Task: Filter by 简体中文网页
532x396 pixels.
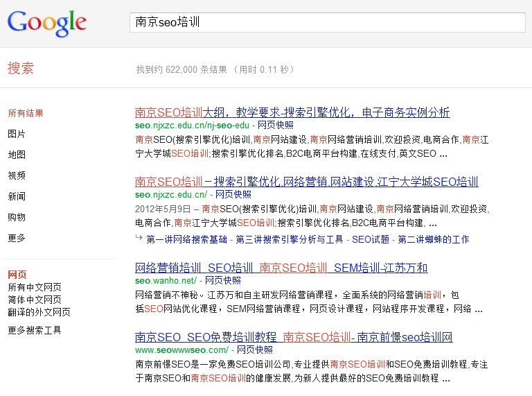Action: pyautogui.click(x=35, y=300)
